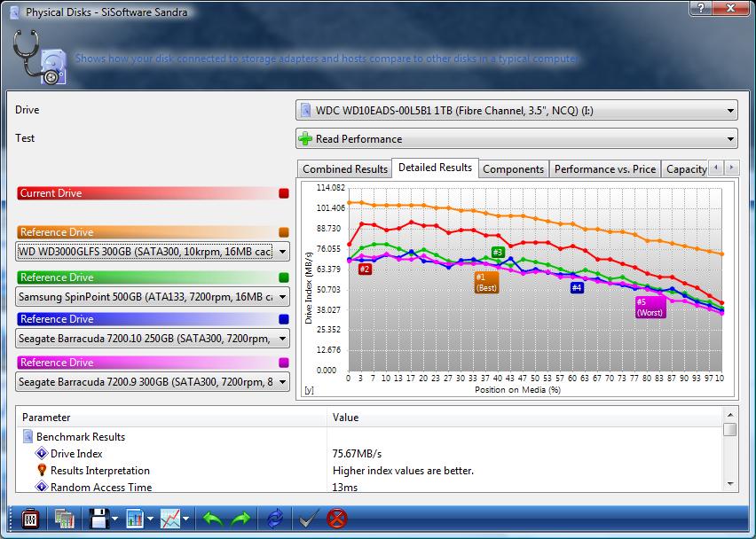Click the line graph toolbar icon
756x539 pixels.
170,519
